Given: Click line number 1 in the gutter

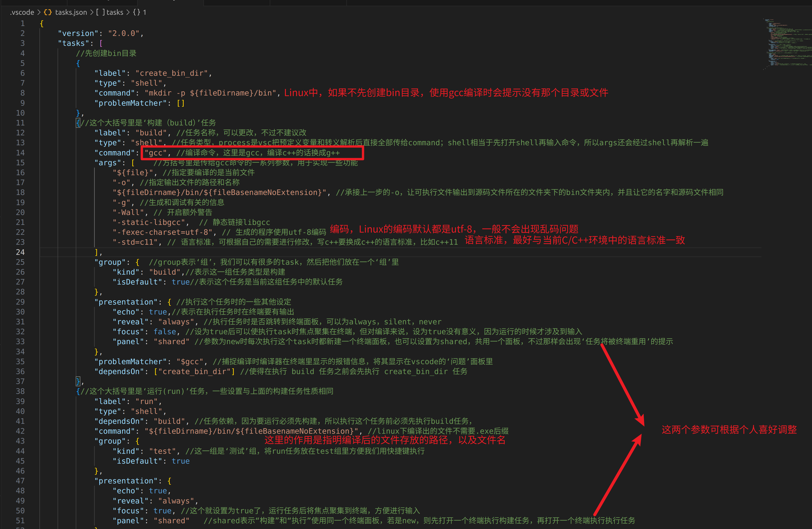Looking at the screenshot, I should [23, 23].
